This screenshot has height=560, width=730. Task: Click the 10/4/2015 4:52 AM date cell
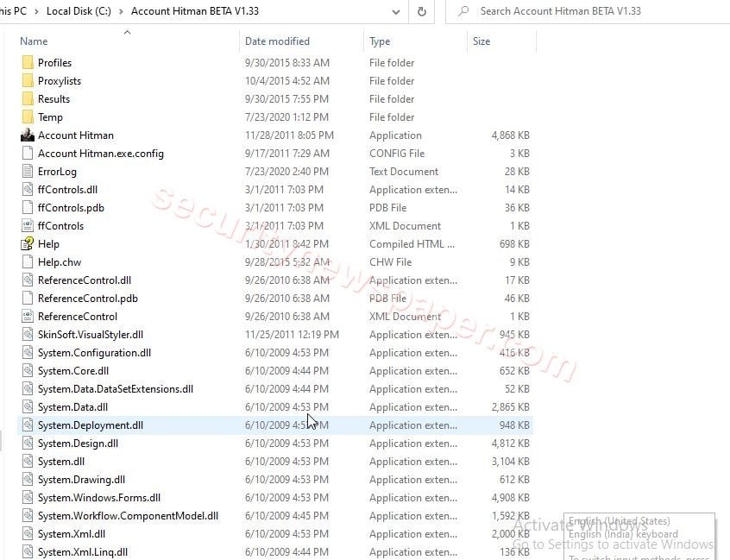coord(287,81)
